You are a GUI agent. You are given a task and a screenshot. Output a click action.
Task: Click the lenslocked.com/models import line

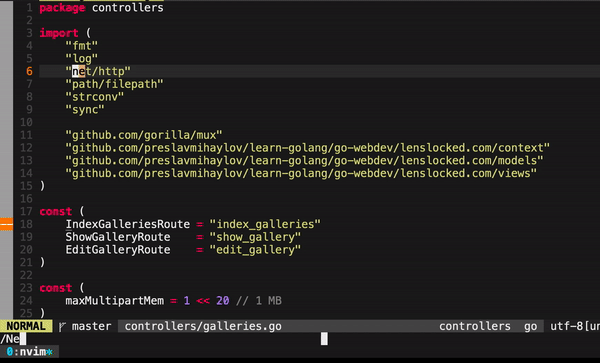304,160
